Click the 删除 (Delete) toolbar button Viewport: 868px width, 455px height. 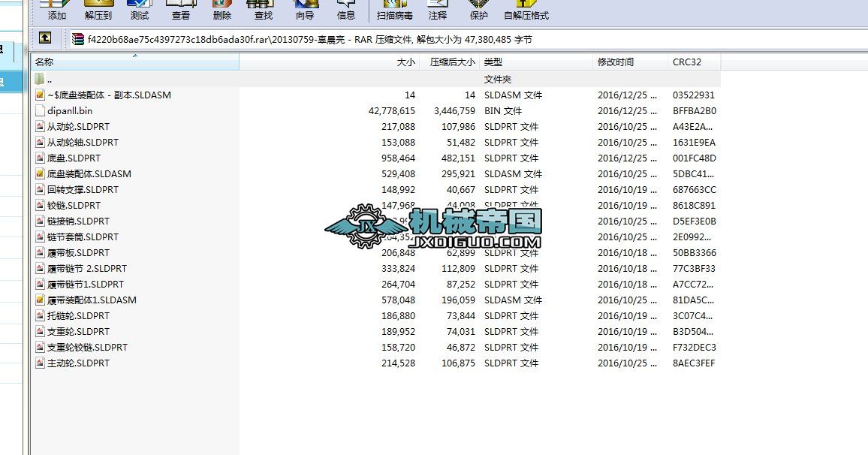tap(222, 11)
